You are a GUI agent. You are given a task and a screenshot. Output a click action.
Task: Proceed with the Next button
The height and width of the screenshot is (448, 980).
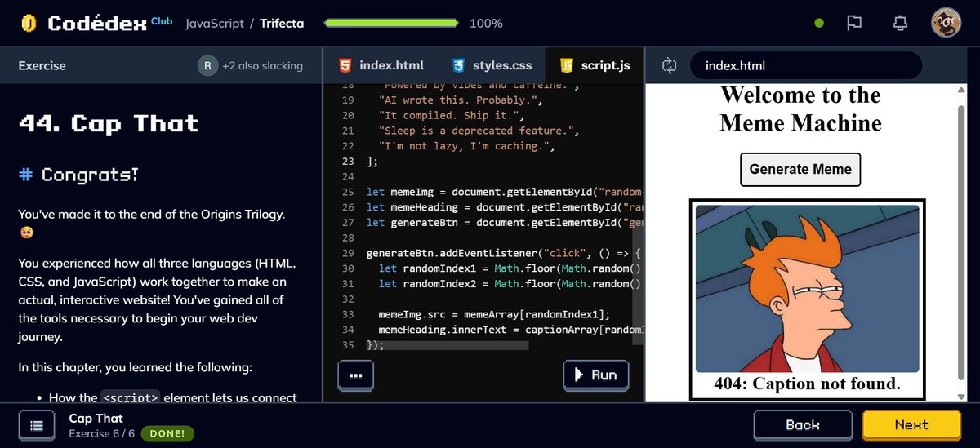[911, 424]
